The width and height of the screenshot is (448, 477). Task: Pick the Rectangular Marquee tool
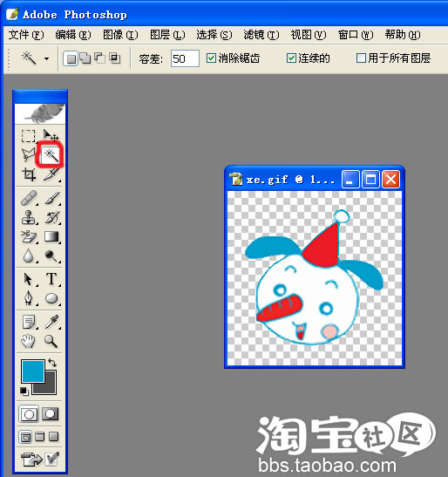point(28,136)
